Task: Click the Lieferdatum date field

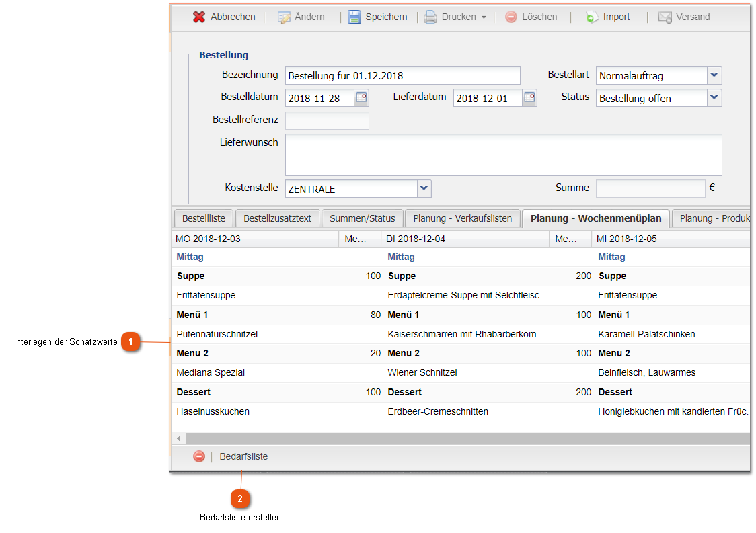Action: click(488, 98)
